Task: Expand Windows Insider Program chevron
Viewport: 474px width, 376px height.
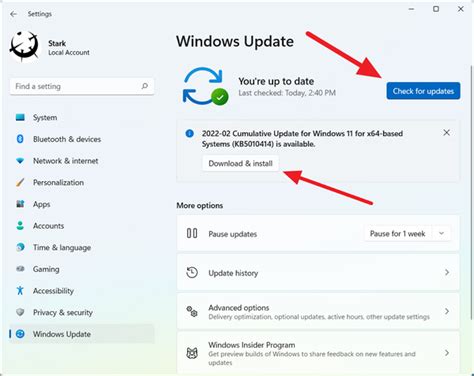Action: click(447, 353)
